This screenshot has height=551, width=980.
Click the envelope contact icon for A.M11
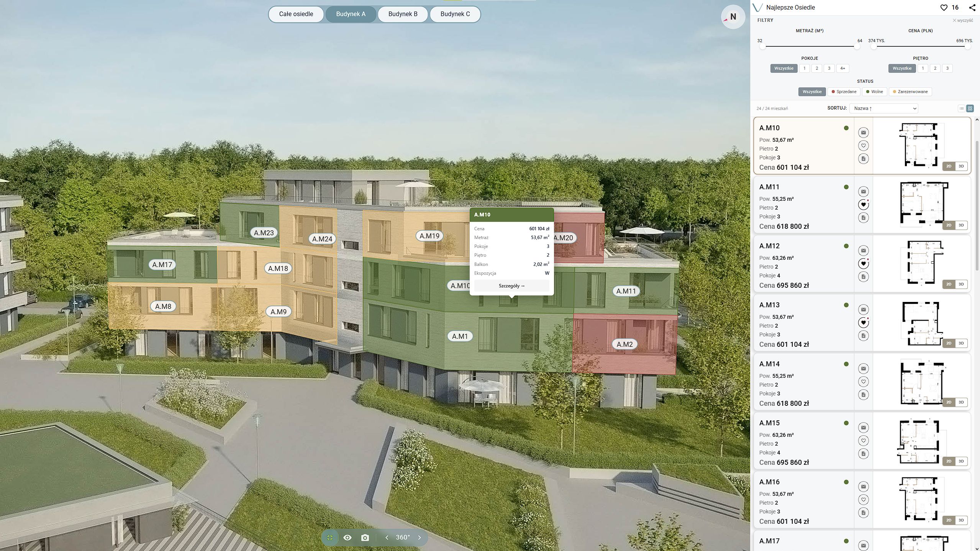click(863, 192)
